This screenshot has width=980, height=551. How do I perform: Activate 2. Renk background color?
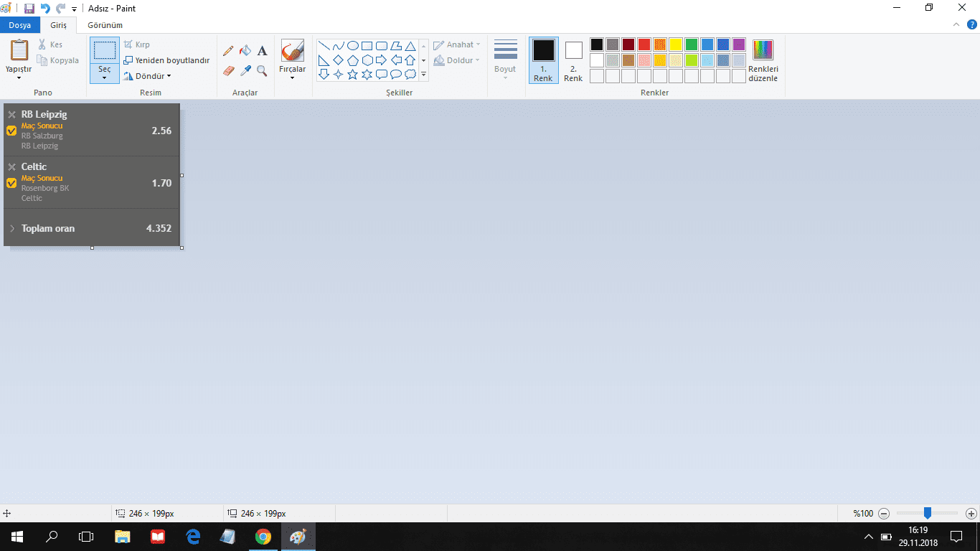[x=573, y=60]
